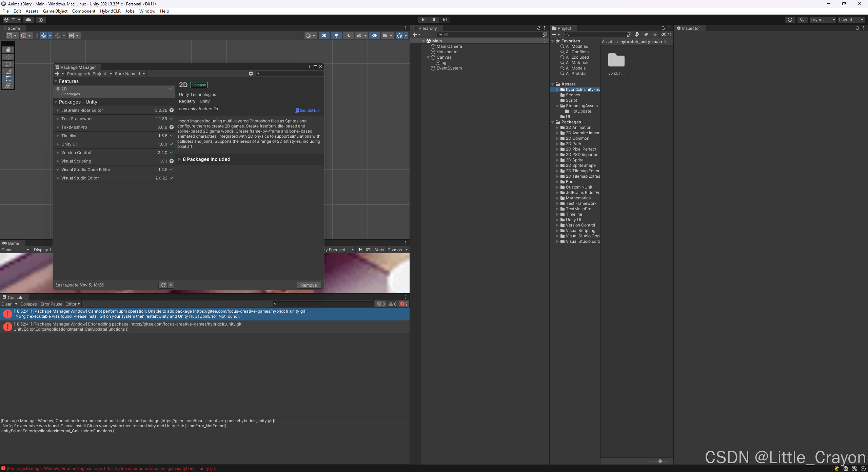Click the Remove button in Package Manager
Image resolution: width=868 pixels, height=472 pixels.
[x=309, y=285]
